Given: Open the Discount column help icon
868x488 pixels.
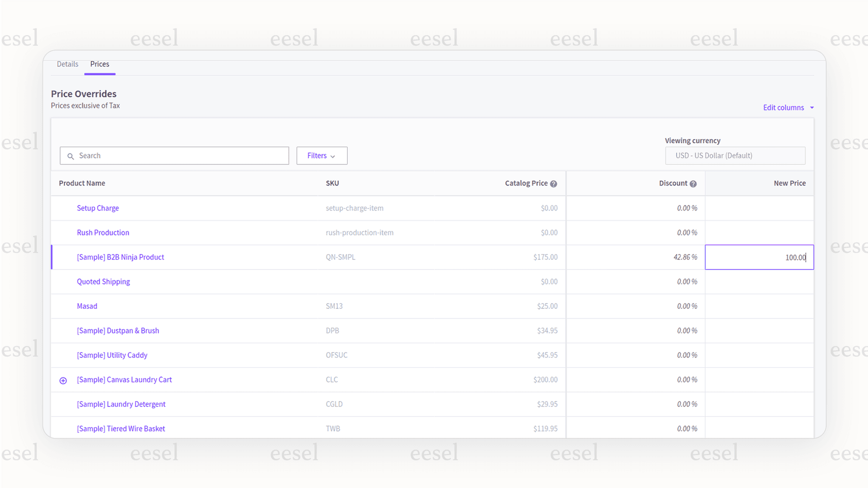Looking at the screenshot, I should (x=693, y=183).
